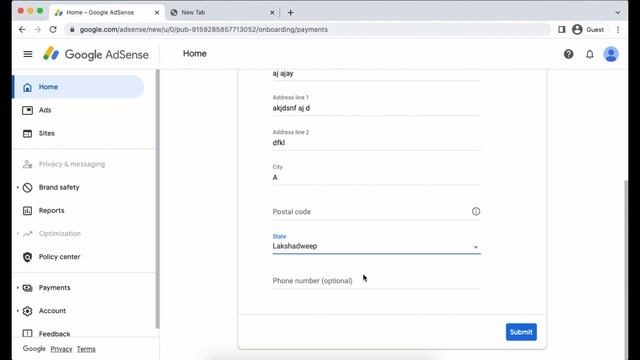Open Chrome three-dot menu
The width and height of the screenshot is (640, 360).
618,29
